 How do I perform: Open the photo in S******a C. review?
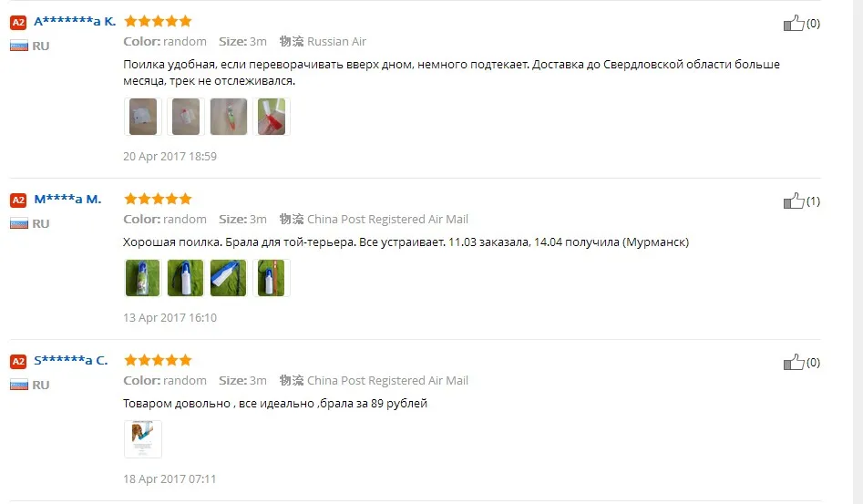(x=143, y=439)
